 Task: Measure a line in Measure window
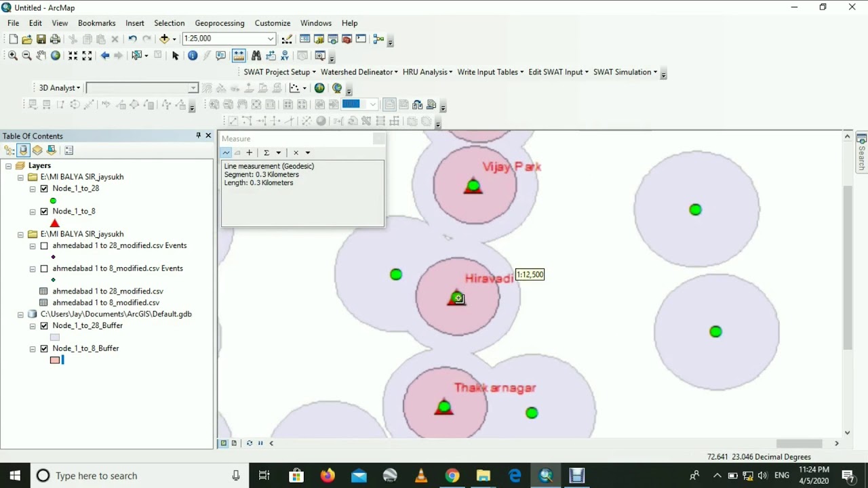226,152
